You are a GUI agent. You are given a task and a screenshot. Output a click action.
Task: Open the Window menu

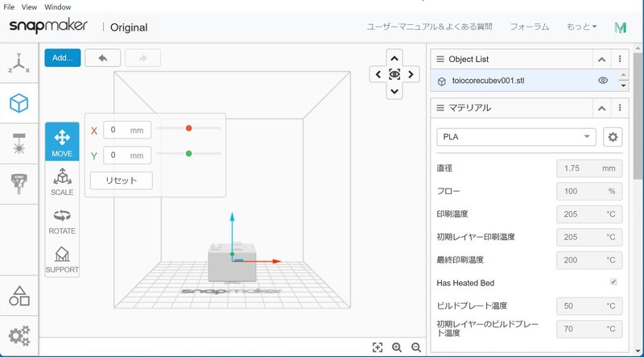(x=57, y=7)
